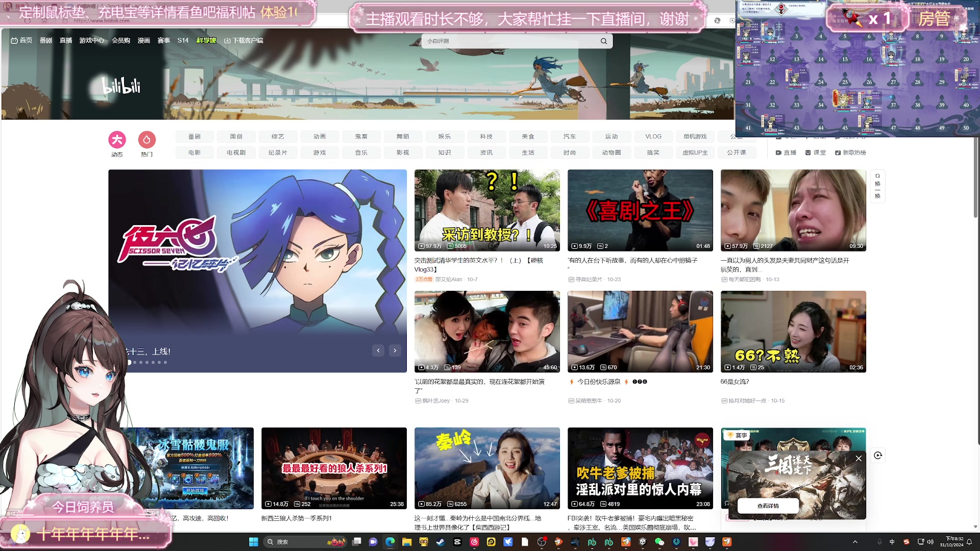The width and height of the screenshot is (980, 551).
Task: Open 最最最好看的狼人杀系列 video thumbnail
Action: [x=334, y=468]
